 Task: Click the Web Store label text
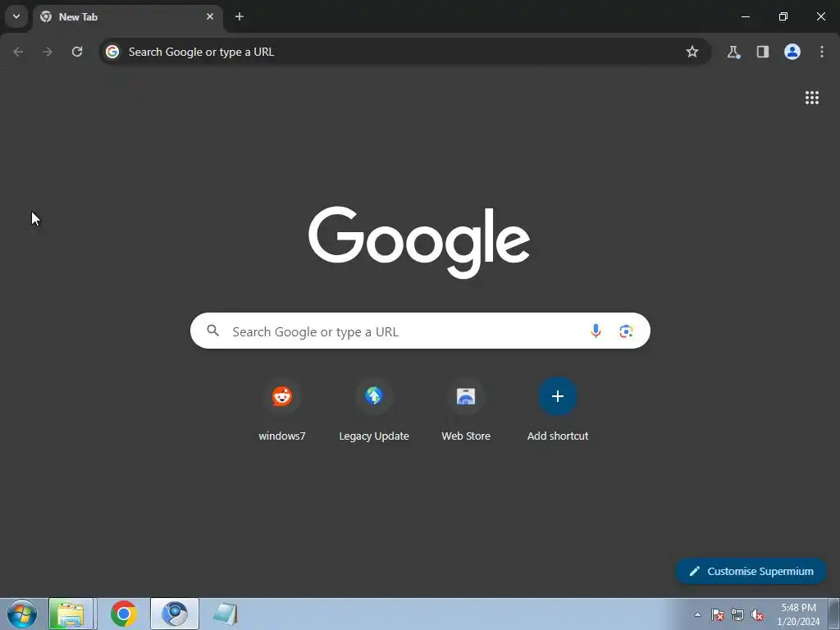pyautogui.click(x=466, y=436)
